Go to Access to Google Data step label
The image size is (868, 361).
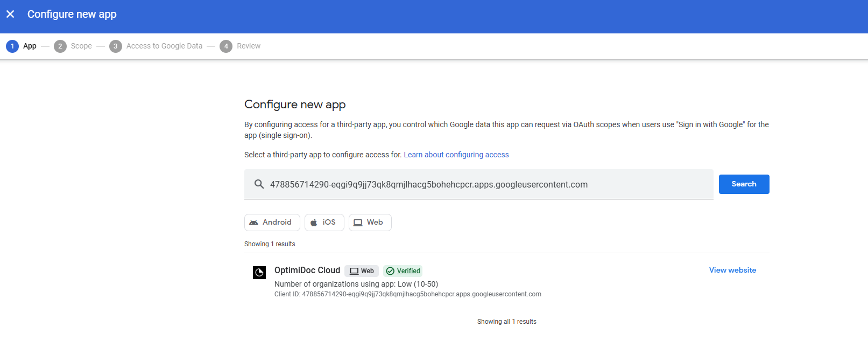click(x=164, y=46)
